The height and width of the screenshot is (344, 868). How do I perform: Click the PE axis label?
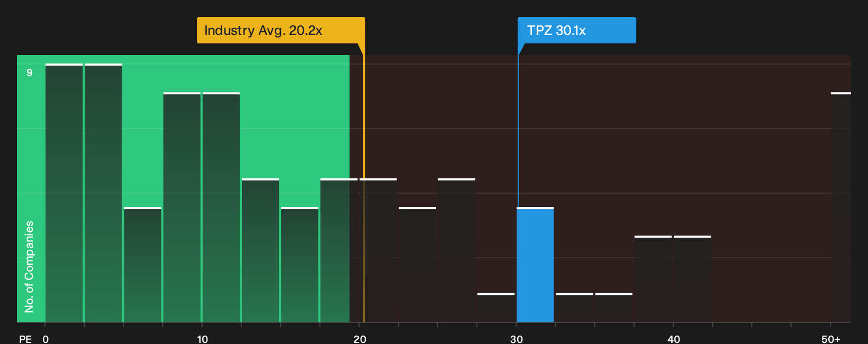(25, 339)
